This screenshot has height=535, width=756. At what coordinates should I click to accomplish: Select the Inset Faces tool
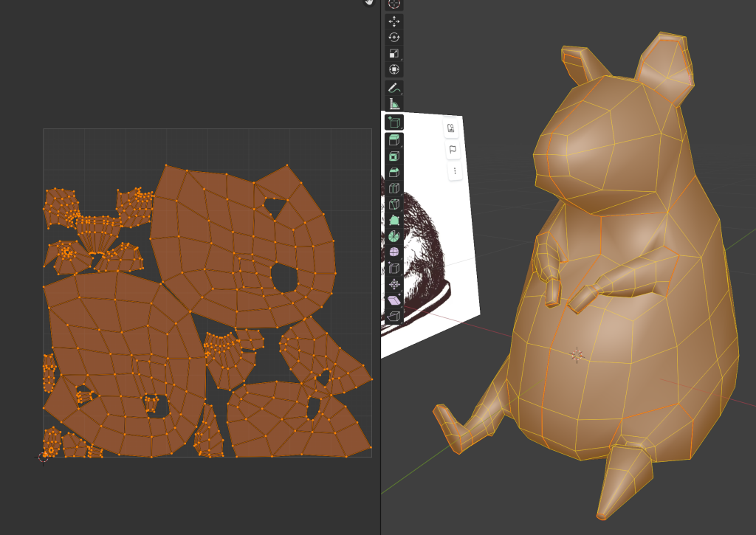pyautogui.click(x=394, y=156)
